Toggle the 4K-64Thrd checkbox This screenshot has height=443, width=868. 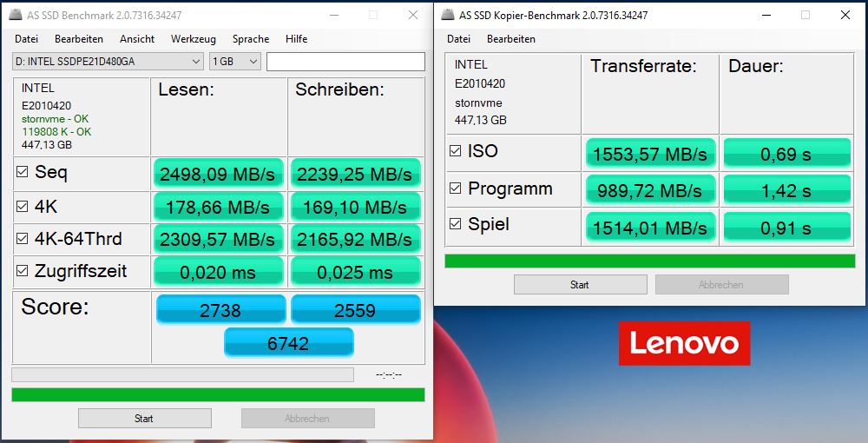point(23,239)
